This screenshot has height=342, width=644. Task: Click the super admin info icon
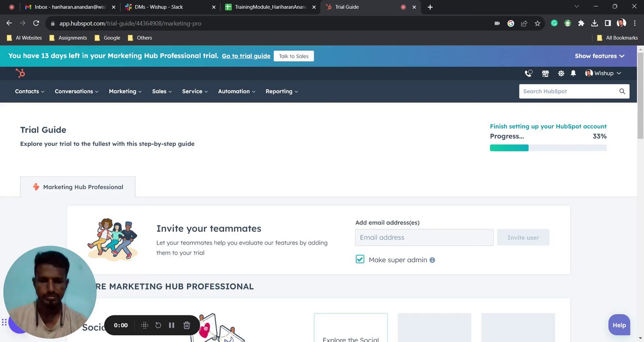[432, 260]
